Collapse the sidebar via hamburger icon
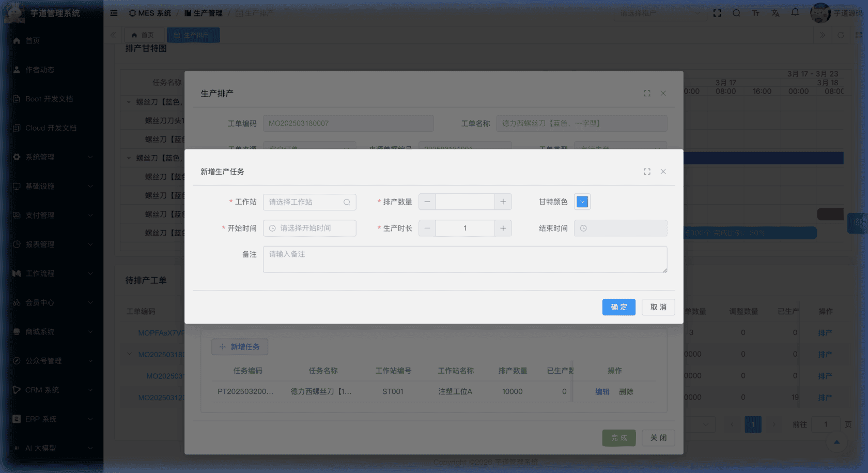 [114, 13]
